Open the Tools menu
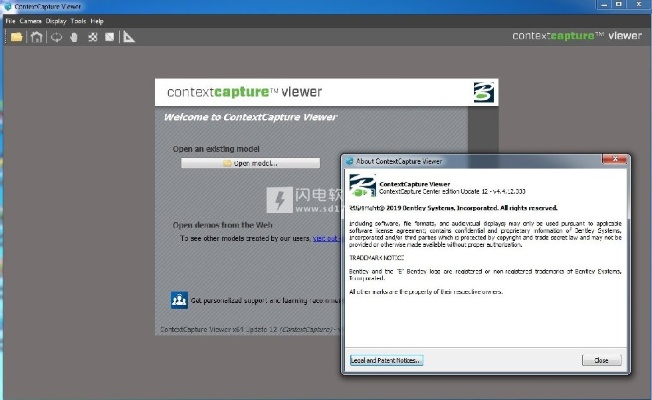 tap(78, 20)
